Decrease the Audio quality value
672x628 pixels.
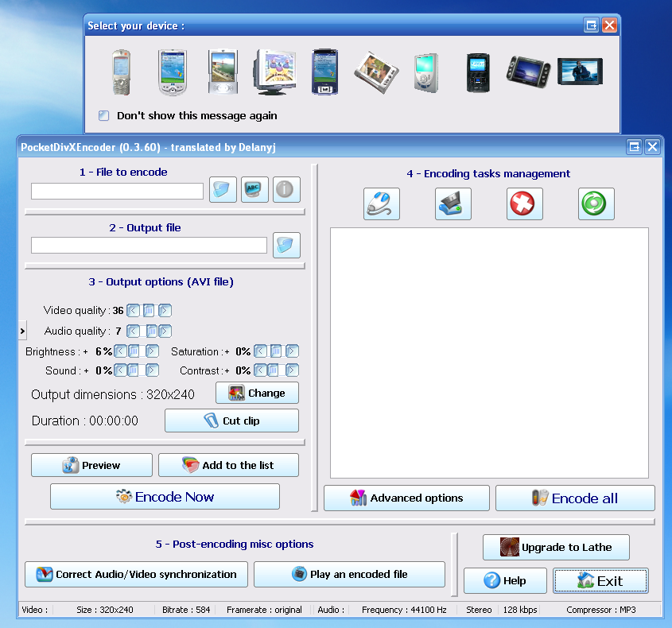click(x=134, y=331)
